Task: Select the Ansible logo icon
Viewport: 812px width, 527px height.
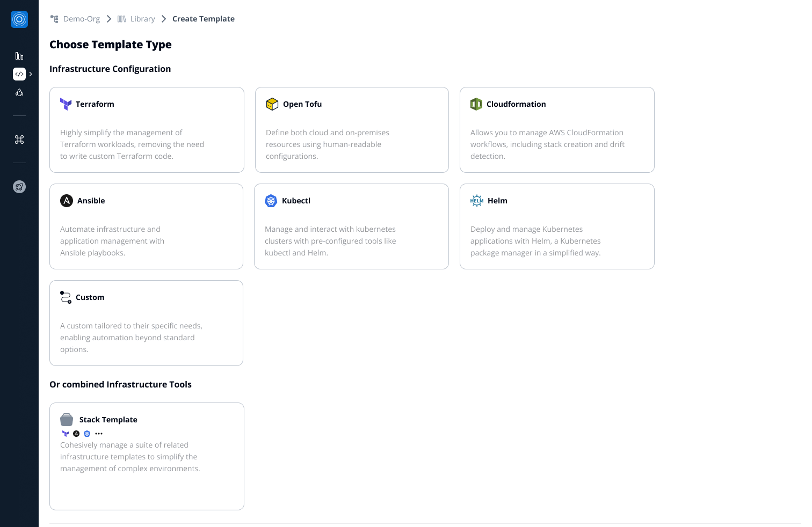Action: click(x=67, y=201)
